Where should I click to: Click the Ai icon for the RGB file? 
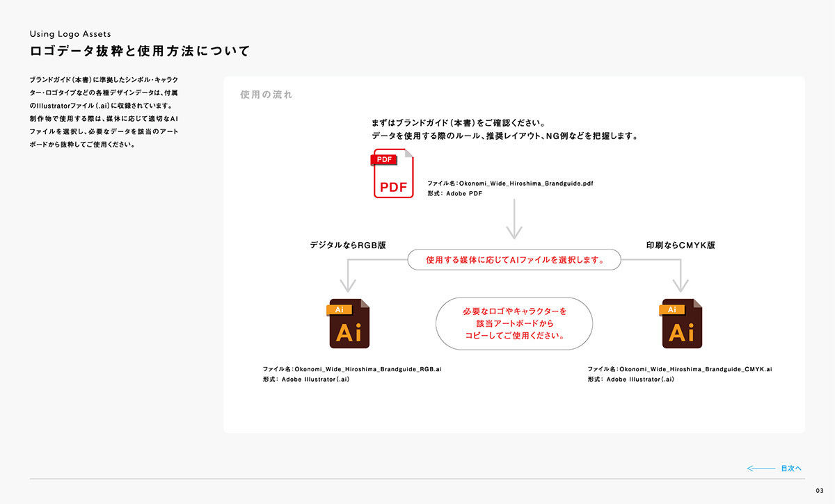pos(349,324)
